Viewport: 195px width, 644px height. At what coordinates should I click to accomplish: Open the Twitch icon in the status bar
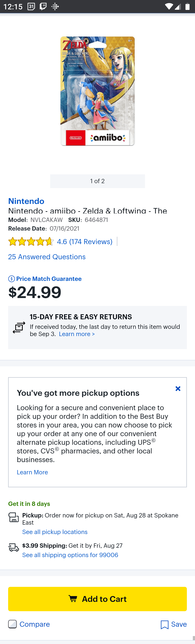(x=43, y=6)
